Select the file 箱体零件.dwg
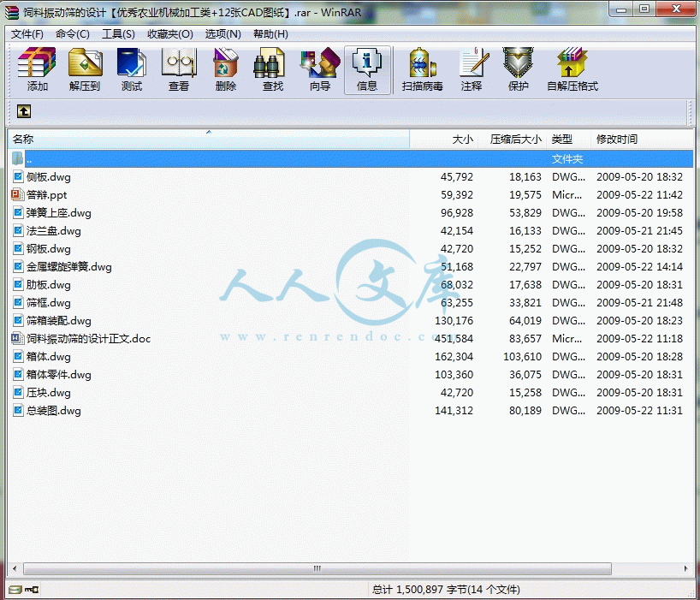The height and width of the screenshot is (600, 700). [x=58, y=375]
